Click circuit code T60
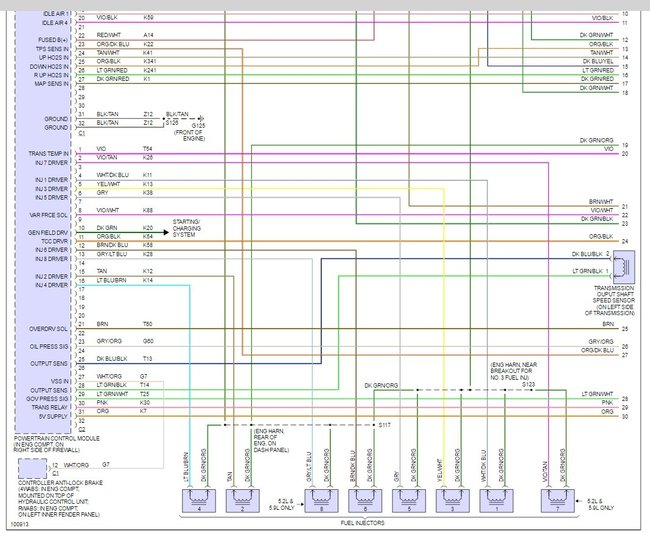Screen dimensions: 650x533 pos(148,324)
